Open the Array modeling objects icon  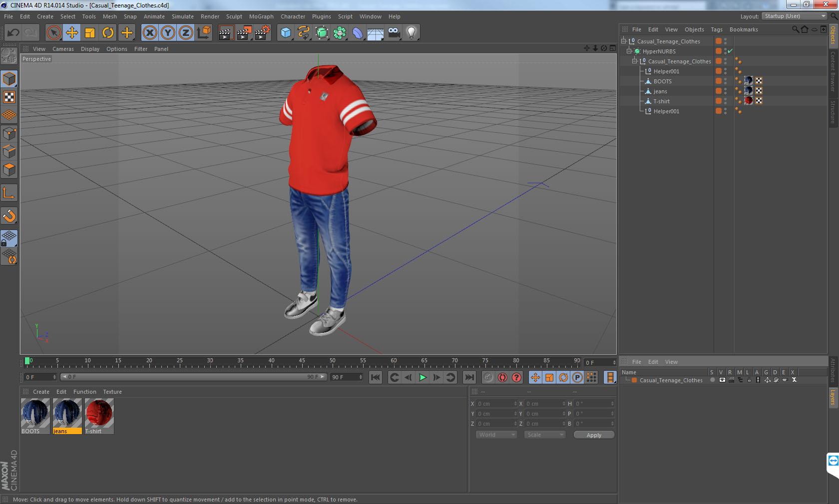pyautogui.click(x=340, y=33)
